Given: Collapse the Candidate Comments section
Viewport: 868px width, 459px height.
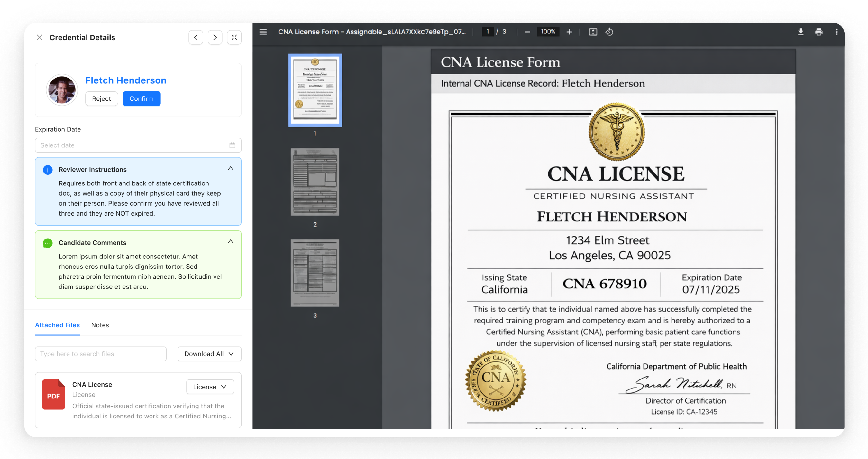Looking at the screenshot, I should point(231,242).
